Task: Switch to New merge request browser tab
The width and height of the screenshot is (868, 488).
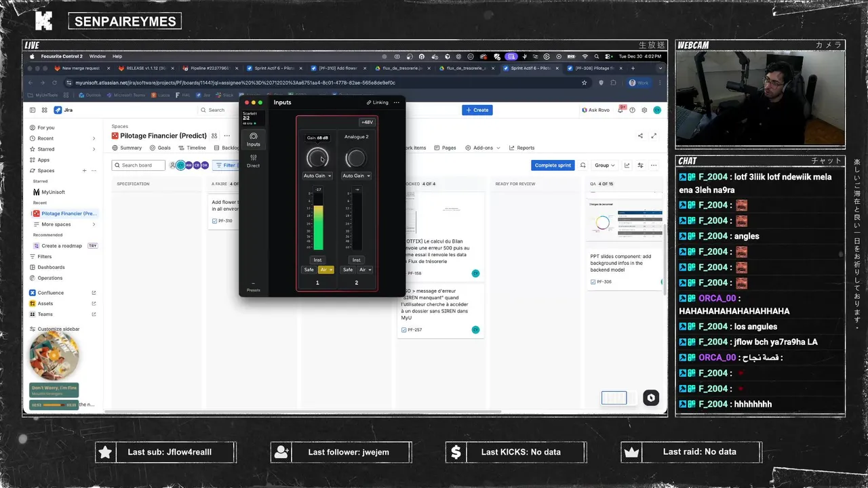Action: (81, 68)
